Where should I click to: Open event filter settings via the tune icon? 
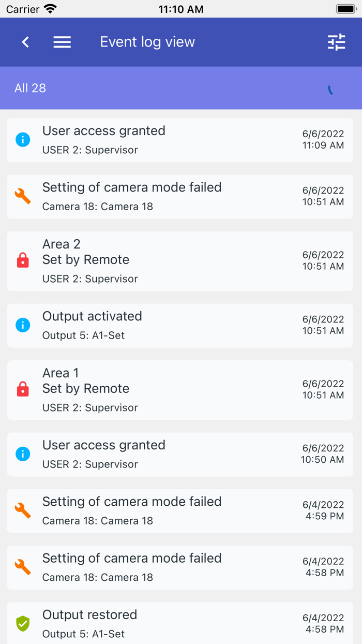point(336,42)
